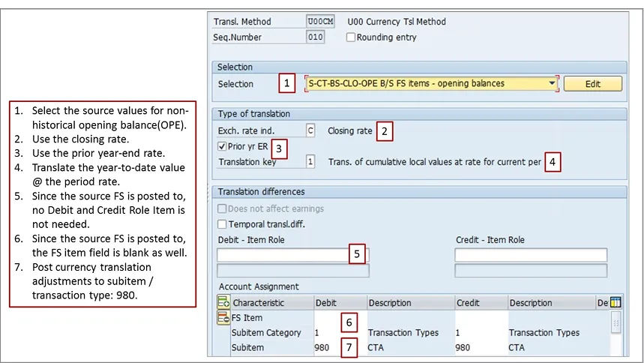Open the table column settings icon
Screen dimensions: 644x363
pyautogui.click(x=616, y=302)
